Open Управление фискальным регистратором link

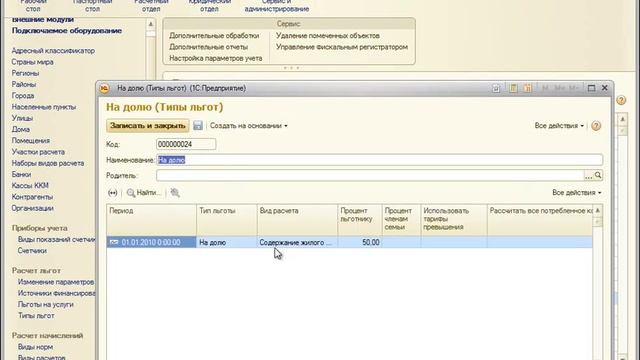[x=342, y=47]
